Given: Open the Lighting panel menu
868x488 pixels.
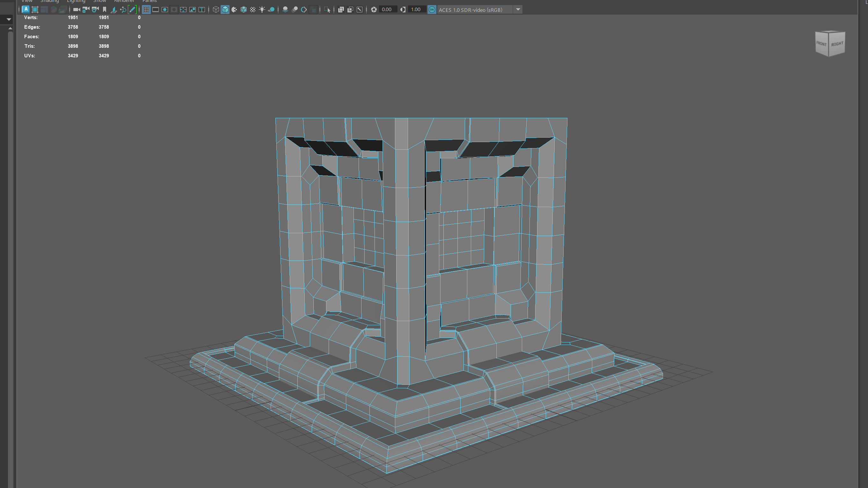Looking at the screenshot, I should click(76, 1).
